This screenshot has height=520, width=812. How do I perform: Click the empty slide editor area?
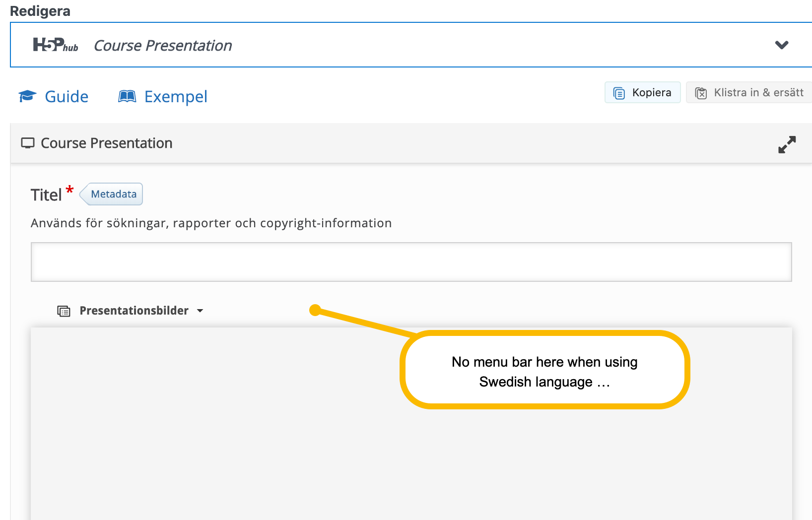411,424
